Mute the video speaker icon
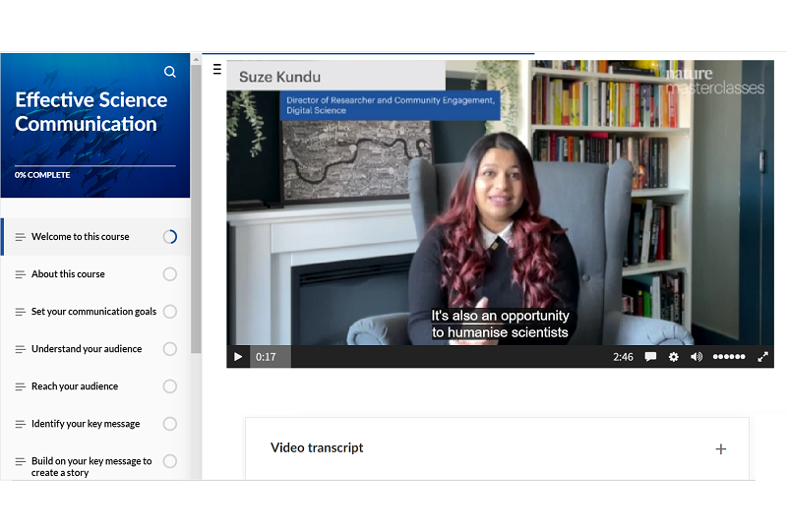The width and height of the screenshot is (787, 532). (696, 357)
